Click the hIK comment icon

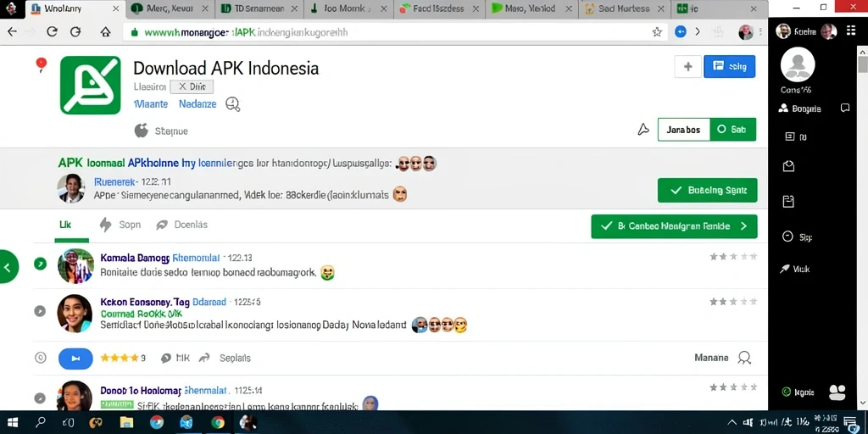click(165, 359)
